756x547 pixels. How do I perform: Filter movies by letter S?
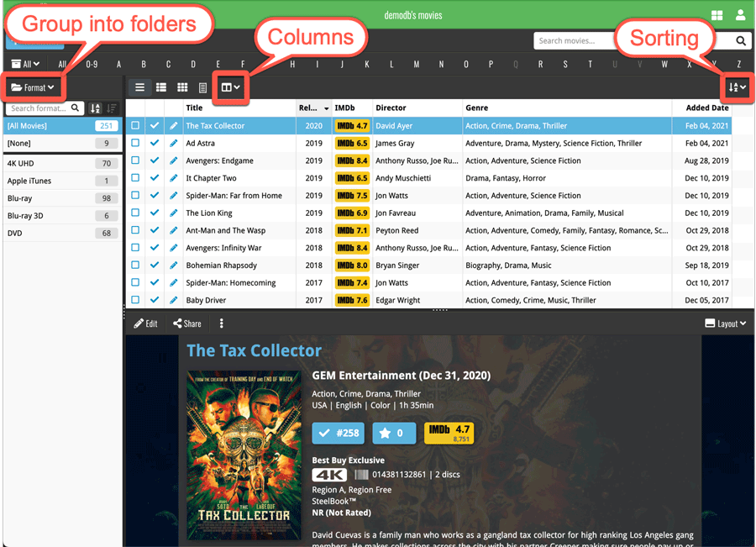565,64
